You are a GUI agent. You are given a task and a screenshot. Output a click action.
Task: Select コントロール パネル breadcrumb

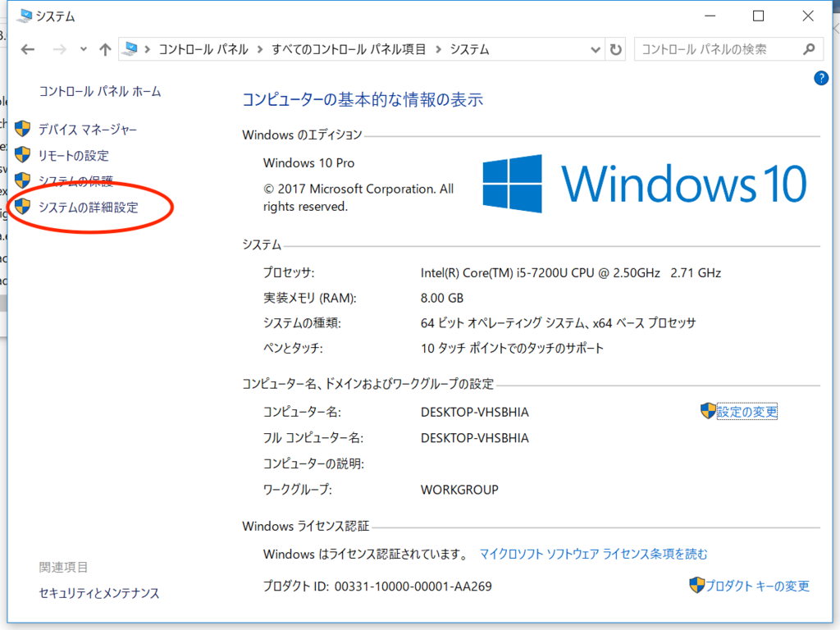tap(203, 50)
